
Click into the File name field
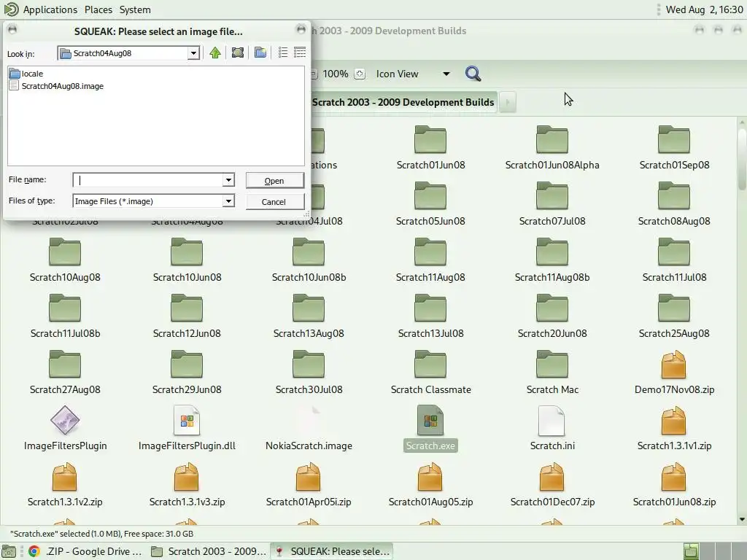coord(147,180)
